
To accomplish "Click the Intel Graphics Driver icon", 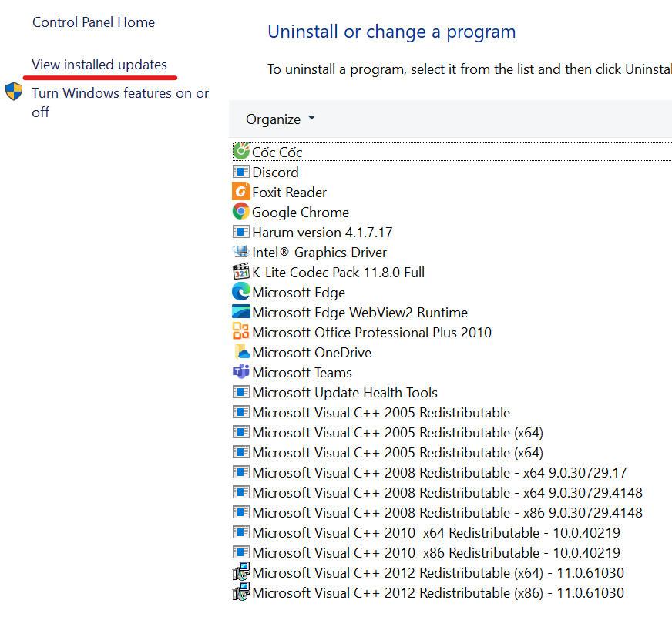I will point(241,251).
